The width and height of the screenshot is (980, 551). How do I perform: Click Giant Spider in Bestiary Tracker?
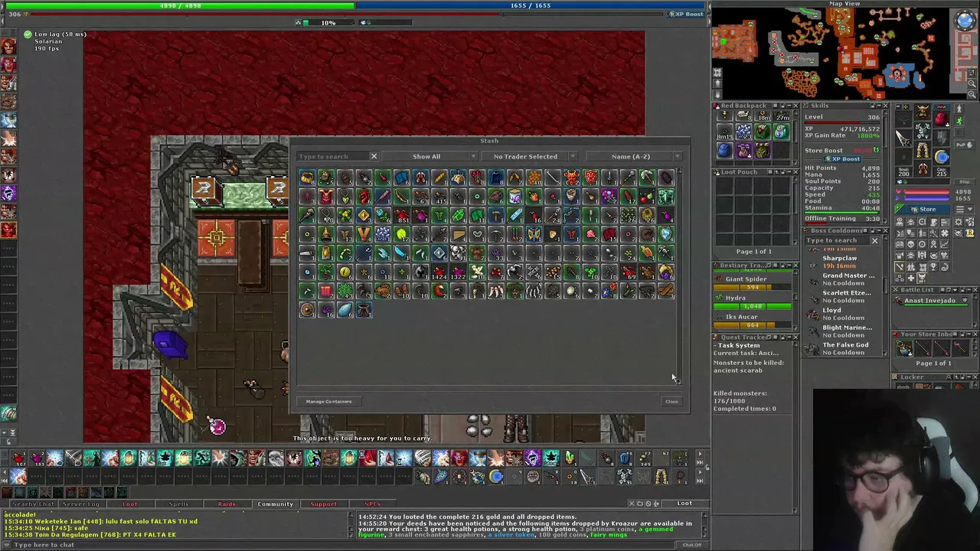[753, 282]
